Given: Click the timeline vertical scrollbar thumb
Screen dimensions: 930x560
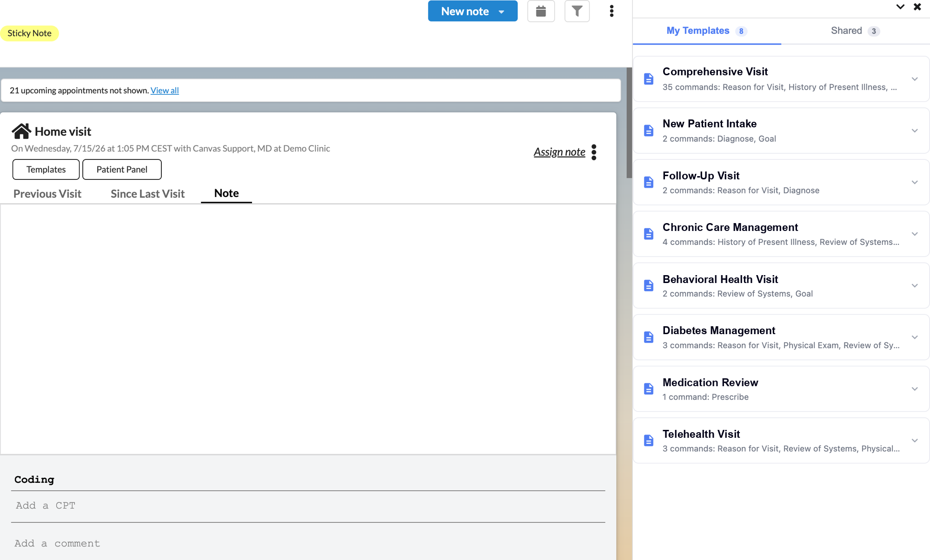Looking at the screenshot, I should coord(629,123).
